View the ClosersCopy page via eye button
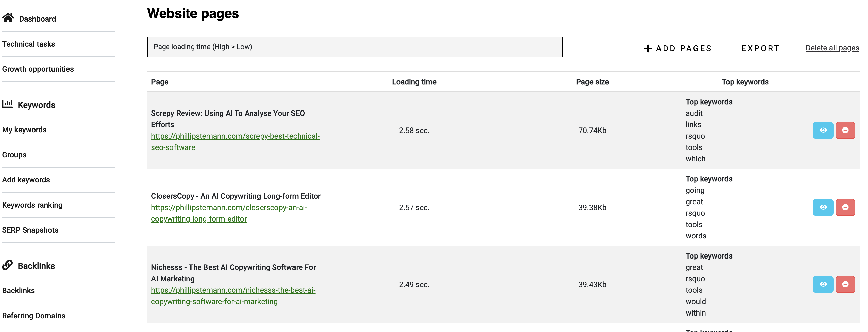This screenshot has width=868, height=332. (823, 207)
